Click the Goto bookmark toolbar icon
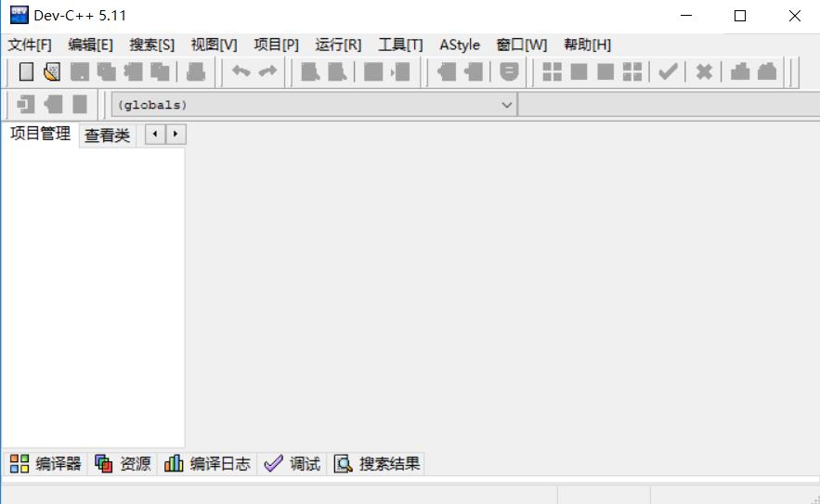Screen dimensions: 820x504 coord(80,104)
